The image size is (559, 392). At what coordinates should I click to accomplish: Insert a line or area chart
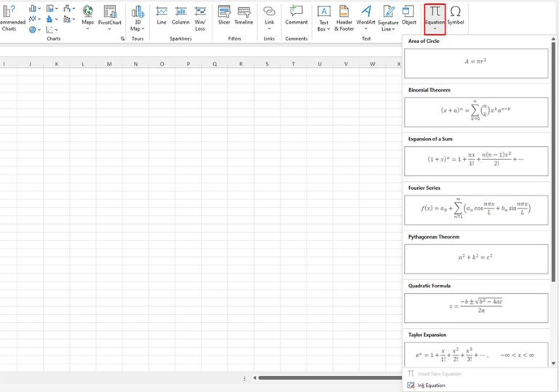point(33,18)
